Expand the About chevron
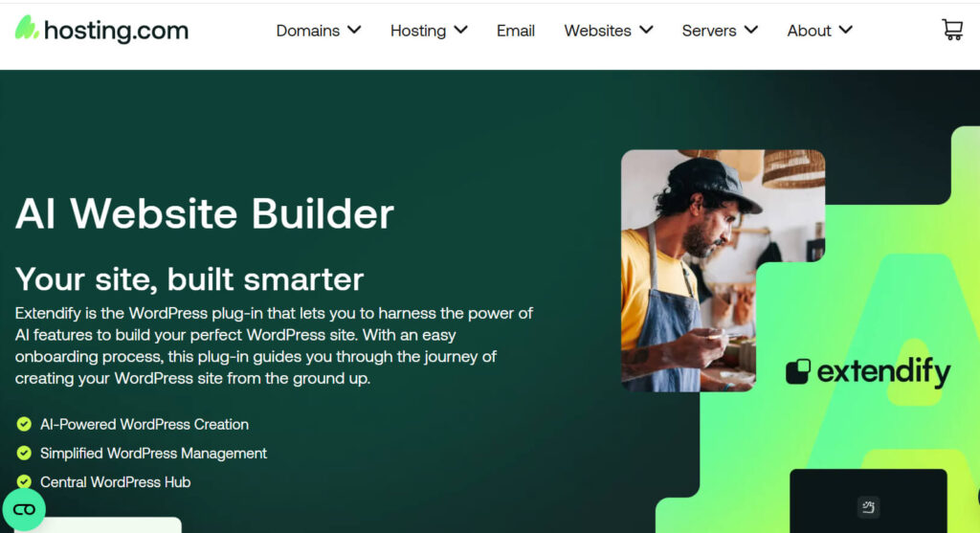The image size is (980, 533). [846, 30]
